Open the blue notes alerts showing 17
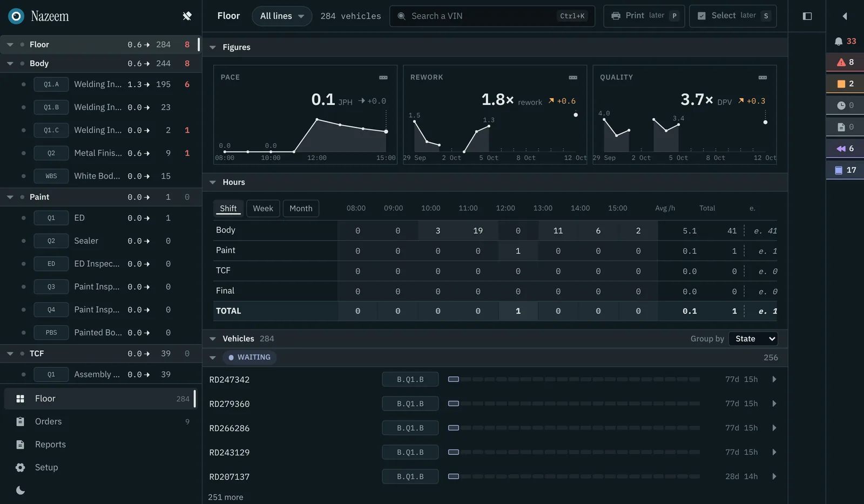 [845, 170]
